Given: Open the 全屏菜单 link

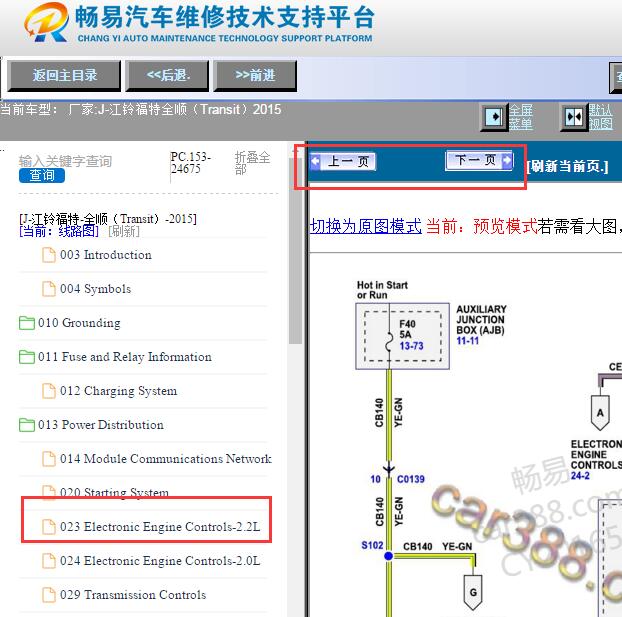Looking at the screenshot, I should [x=520, y=117].
